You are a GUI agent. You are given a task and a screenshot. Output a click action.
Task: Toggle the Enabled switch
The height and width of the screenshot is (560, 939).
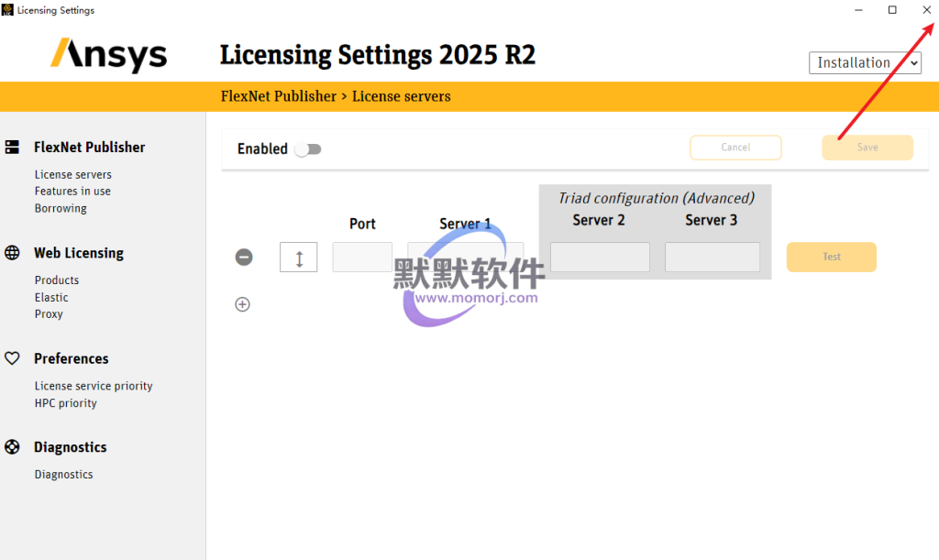(308, 149)
